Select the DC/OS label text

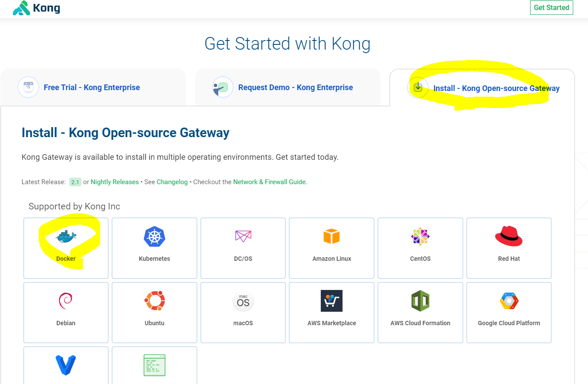point(243,259)
